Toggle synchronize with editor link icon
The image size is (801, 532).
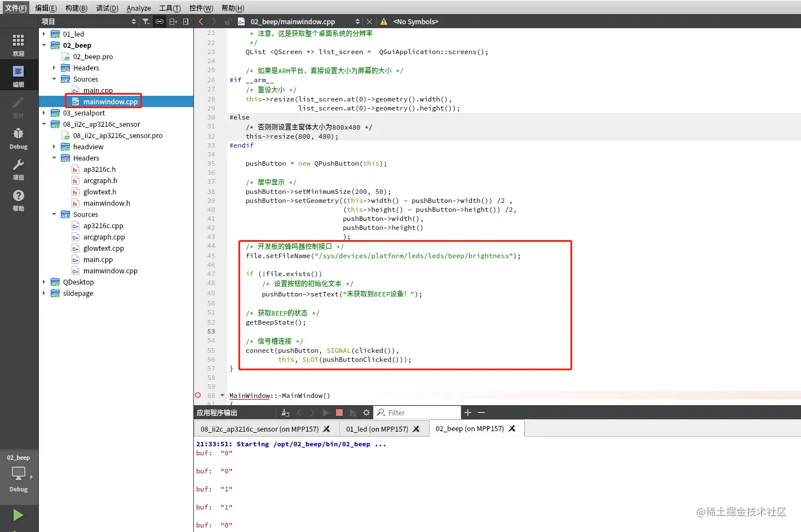click(160, 21)
